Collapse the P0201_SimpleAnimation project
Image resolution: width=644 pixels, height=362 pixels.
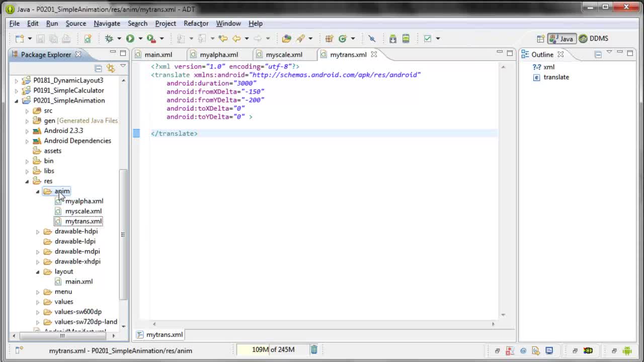tap(16, 101)
